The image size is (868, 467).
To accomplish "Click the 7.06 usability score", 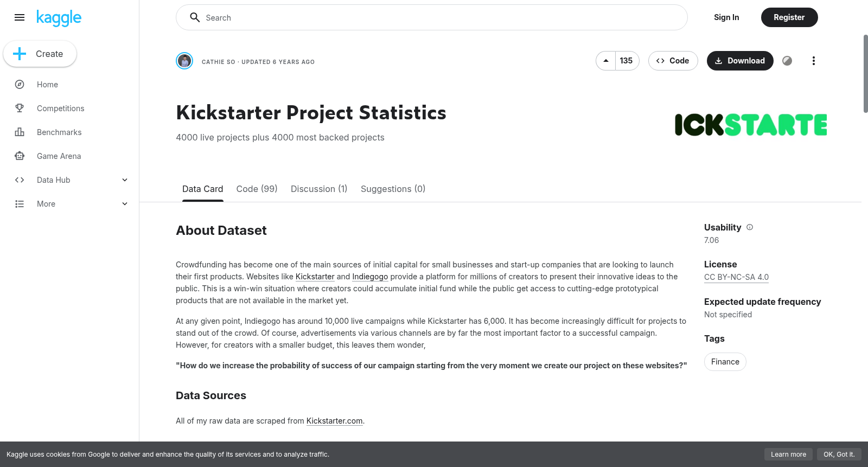I will (712, 240).
